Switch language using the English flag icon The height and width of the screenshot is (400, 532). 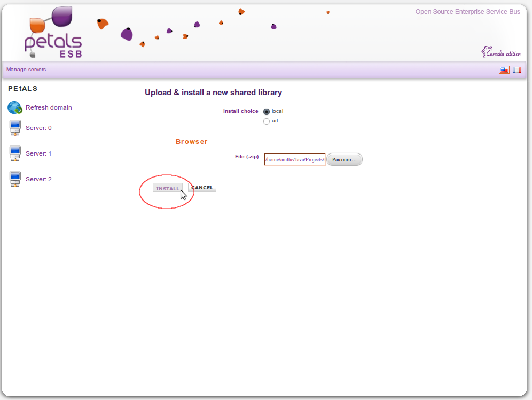(504, 70)
